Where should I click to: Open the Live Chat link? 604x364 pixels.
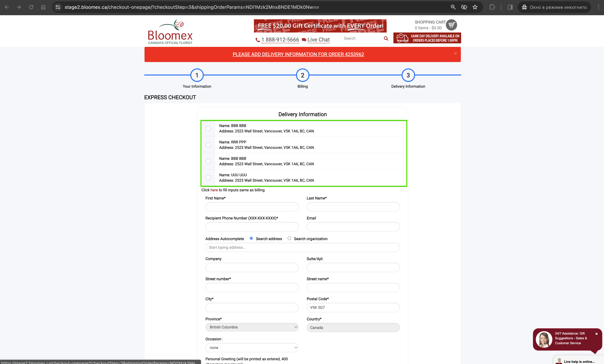click(x=318, y=40)
